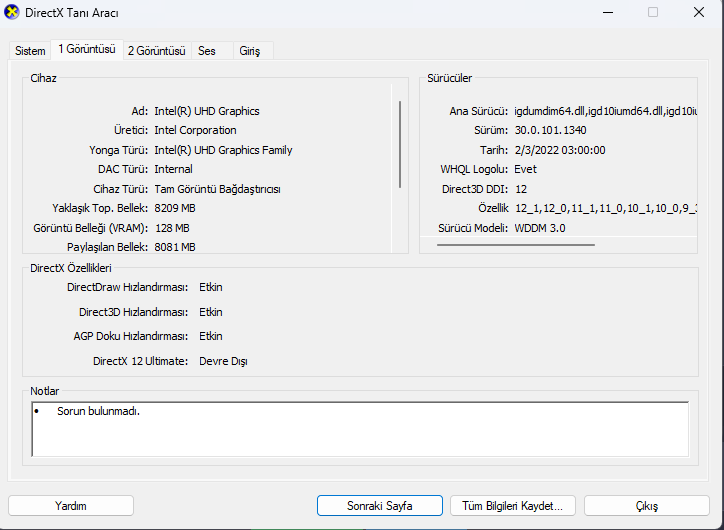Click the Yardım button

pos(71,506)
